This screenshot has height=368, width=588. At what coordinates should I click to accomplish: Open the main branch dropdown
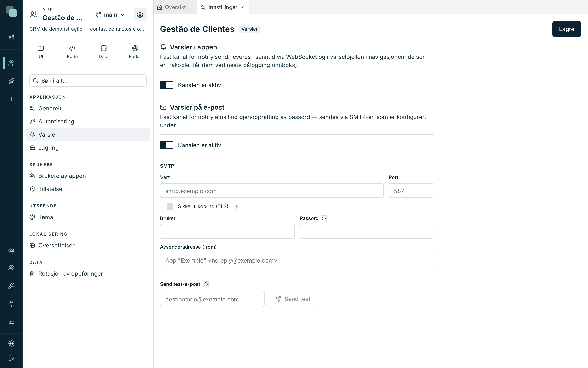point(110,15)
